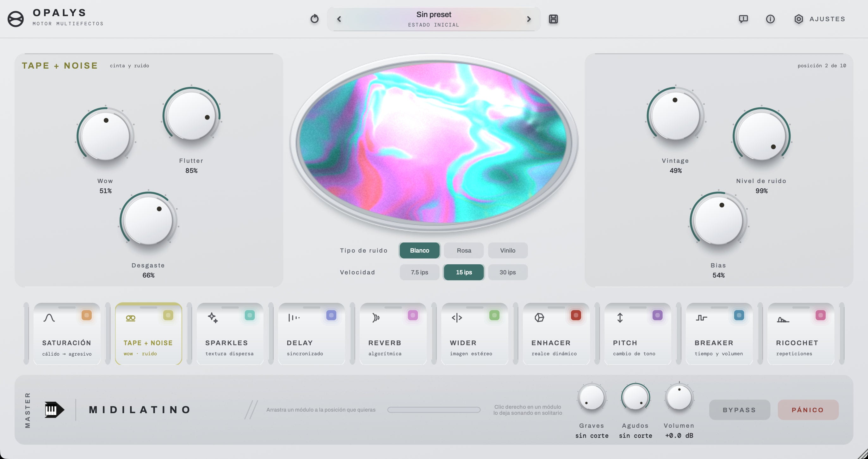Go to the previous preset with left chevron
Viewport: 868px width, 459px height.
[x=339, y=19]
